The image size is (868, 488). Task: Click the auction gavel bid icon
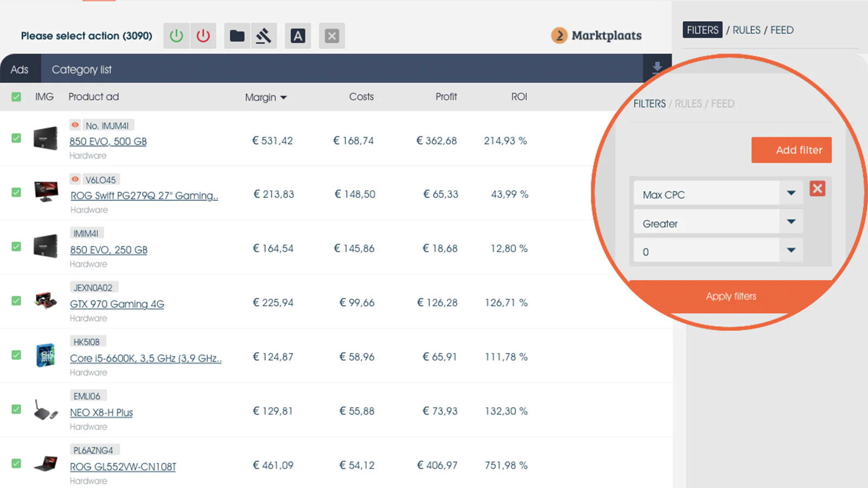(264, 36)
